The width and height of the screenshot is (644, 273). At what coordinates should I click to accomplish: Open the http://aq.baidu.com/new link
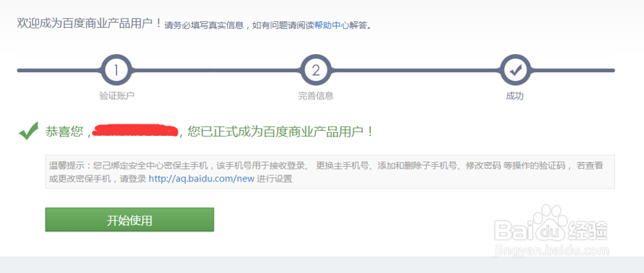tap(201, 179)
